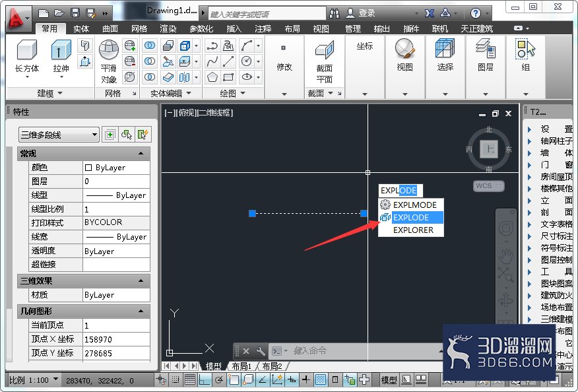Expand the 绘图 panel dropdown
This screenshot has height=392, width=578.
232,93
